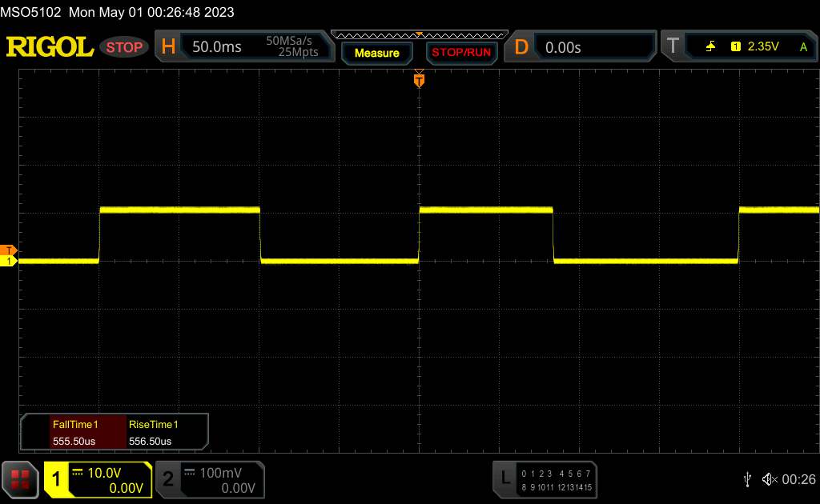Open the Measure menu
The width and height of the screenshot is (820, 504).
coord(376,53)
